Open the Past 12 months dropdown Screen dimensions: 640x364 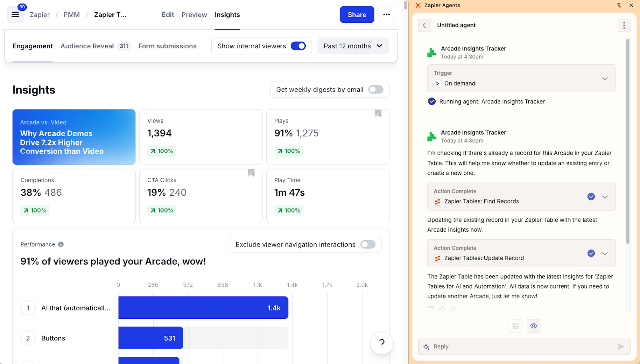click(x=353, y=46)
